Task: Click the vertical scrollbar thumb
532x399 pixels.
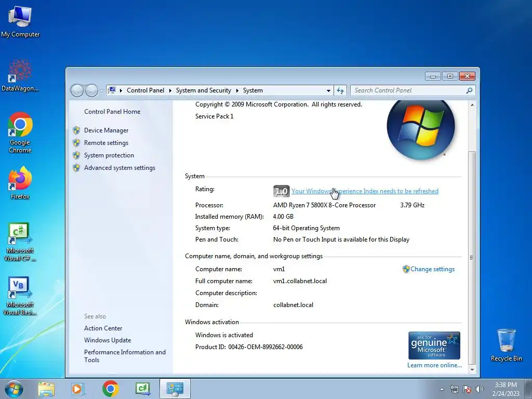Action: pyautogui.click(x=472, y=258)
